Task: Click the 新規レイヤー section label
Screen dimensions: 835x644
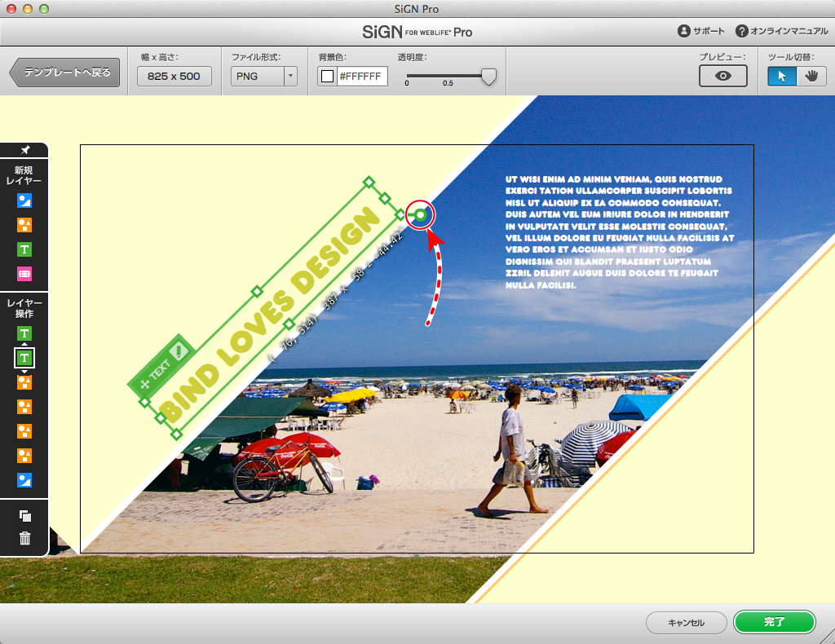Action: coord(24,175)
